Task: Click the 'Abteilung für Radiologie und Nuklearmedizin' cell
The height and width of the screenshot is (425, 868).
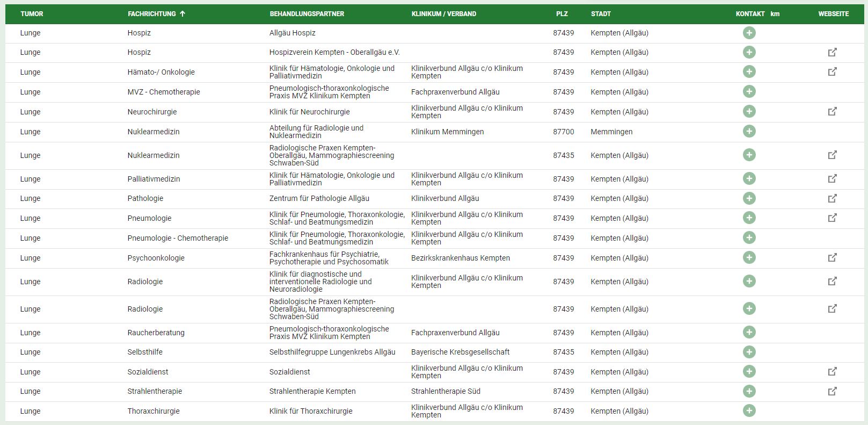Action: 316,132
